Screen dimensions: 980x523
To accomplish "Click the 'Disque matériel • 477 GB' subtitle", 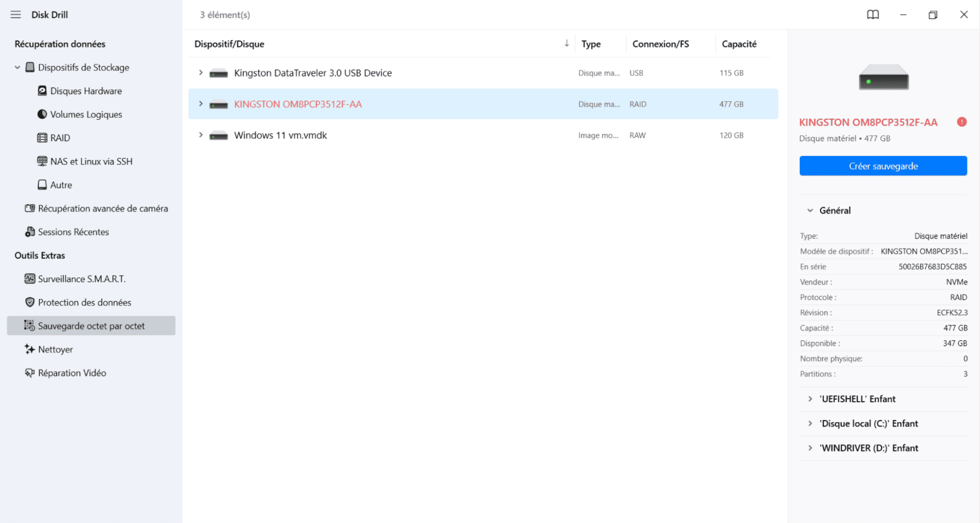I will (x=845, y=138).
